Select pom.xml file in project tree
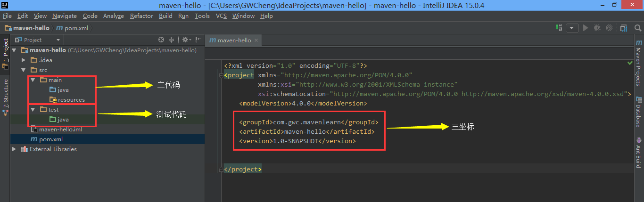Viewport: 644px width, 202px height. tap(46, 139)
